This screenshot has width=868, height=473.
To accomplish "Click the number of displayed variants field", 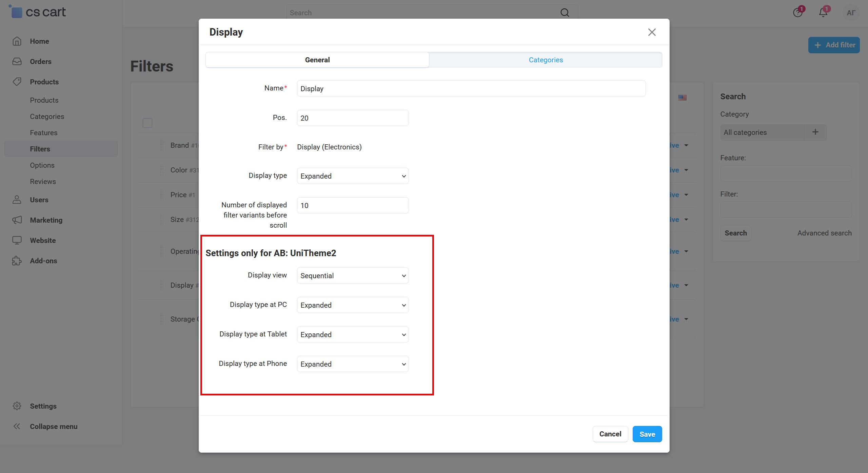I will coord(353,205).
